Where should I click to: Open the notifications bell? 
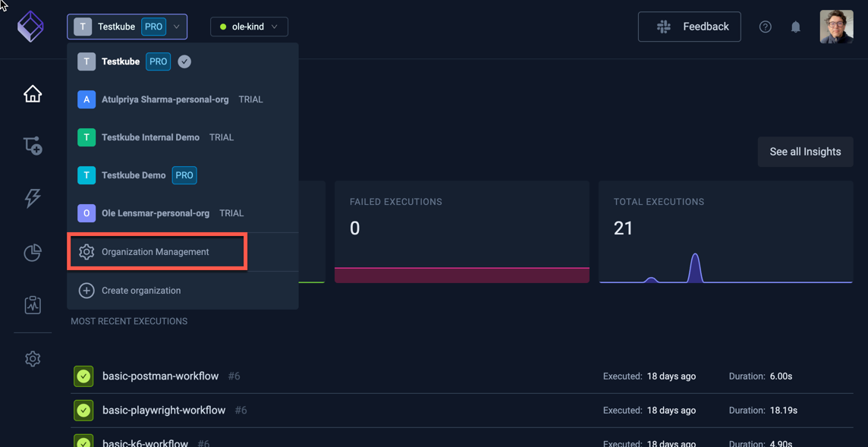point(795,27)
